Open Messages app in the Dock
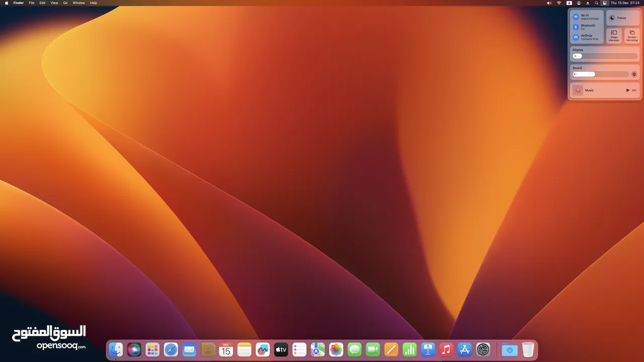Image resolution: width=644 pixels, height=362 pixels. pyautogui.click(x=354, y=349)
